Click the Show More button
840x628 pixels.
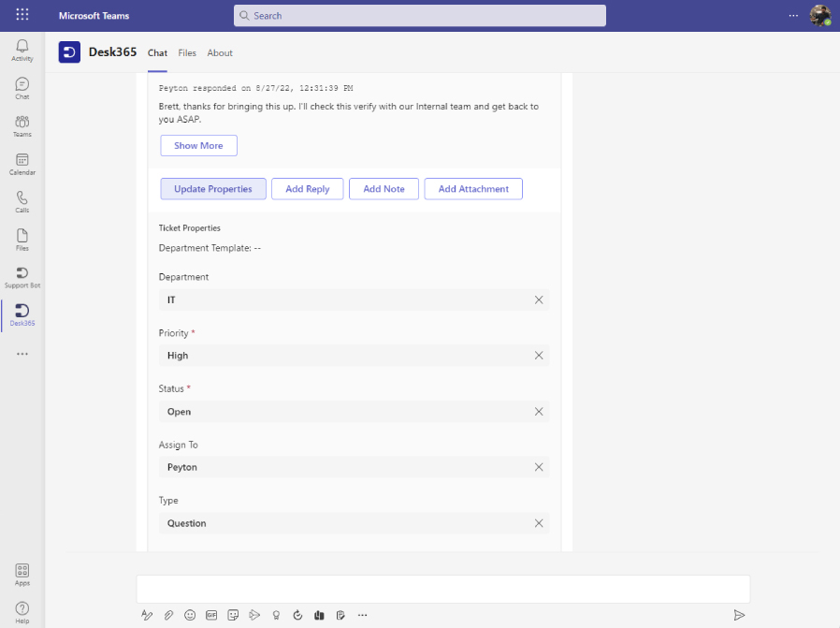[x=198, y=145]
